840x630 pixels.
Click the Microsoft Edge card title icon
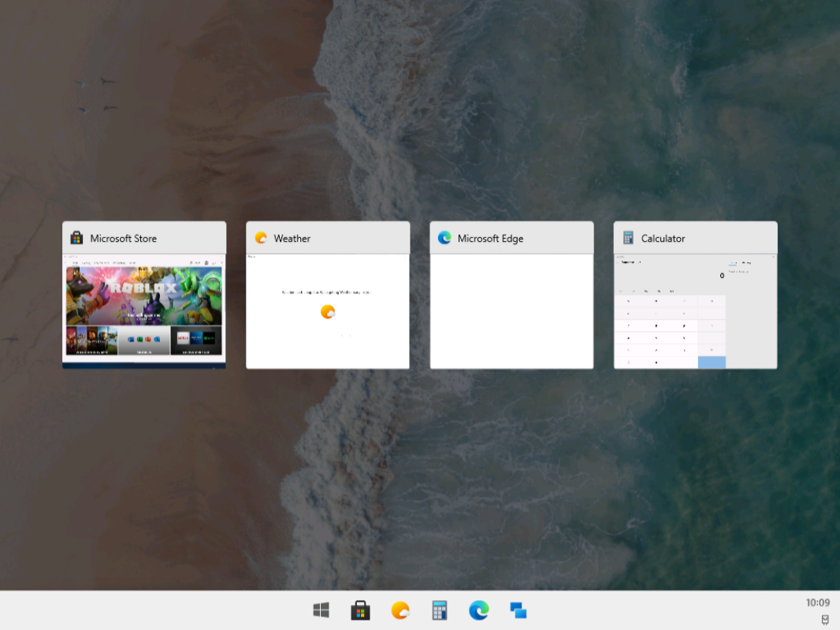tap(444, 238)
